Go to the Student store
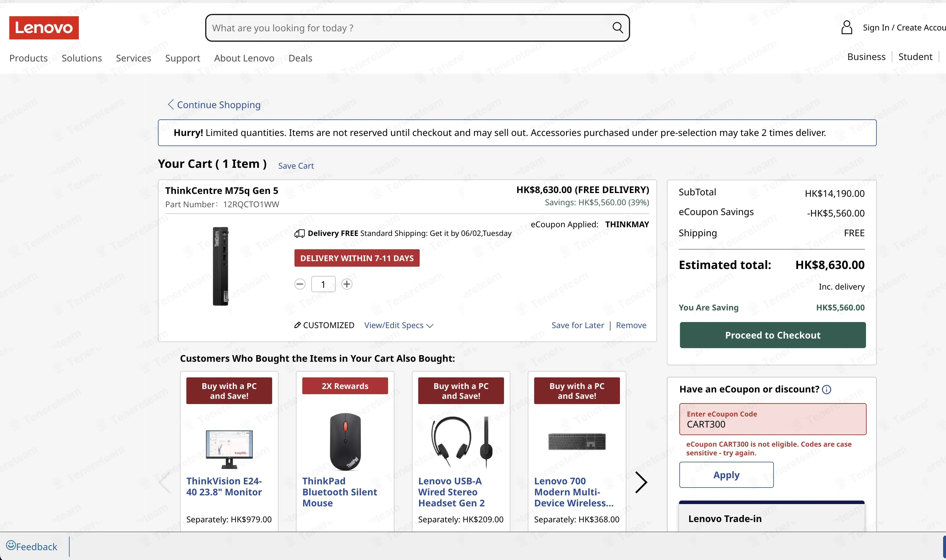 point(915,57)
